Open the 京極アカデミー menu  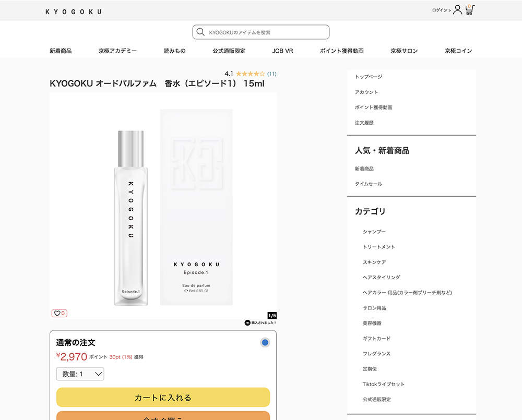(117, 51)
